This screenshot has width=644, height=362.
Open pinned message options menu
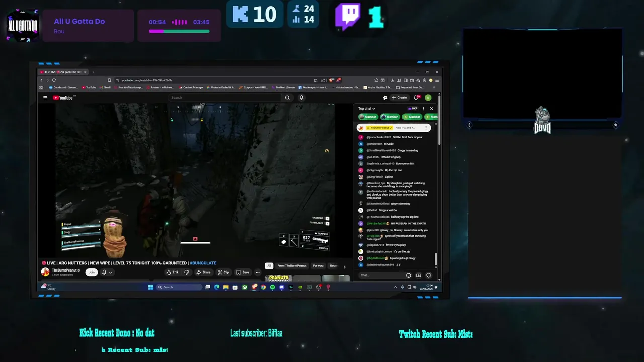[x=426, y=128]
